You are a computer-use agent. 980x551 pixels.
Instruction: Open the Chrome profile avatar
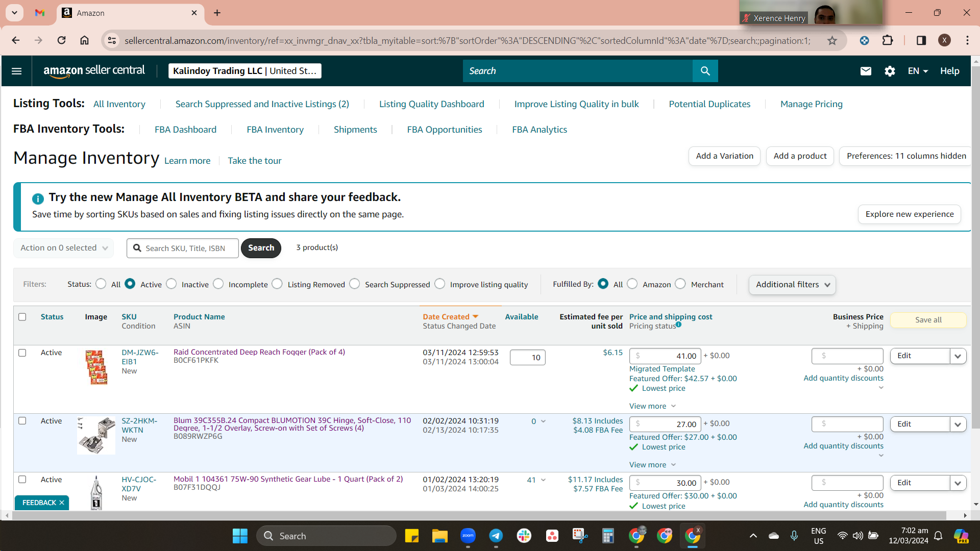tap(944, 40)
